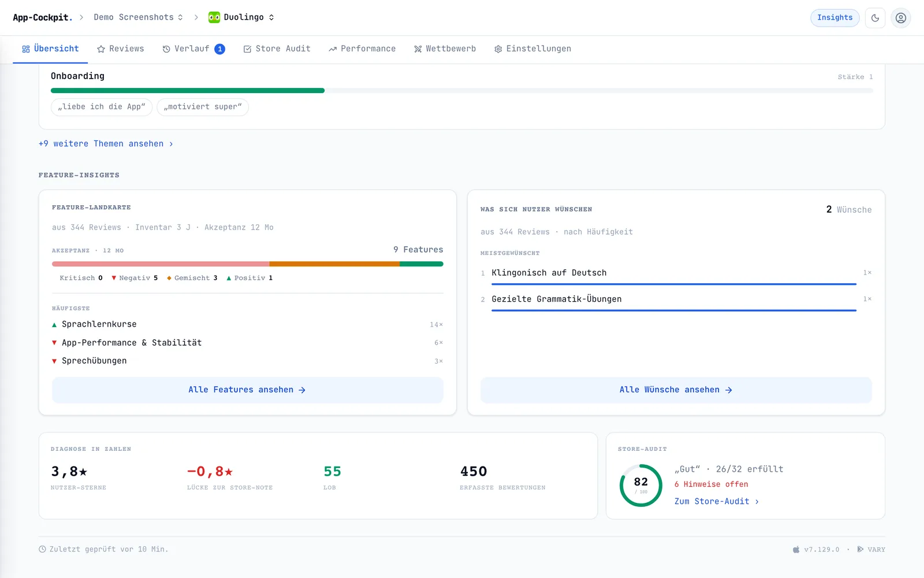This screenshot has height=578, width=924.
Task: Click the Zuletzt geprüft clock icon
Action: point(42,550)
